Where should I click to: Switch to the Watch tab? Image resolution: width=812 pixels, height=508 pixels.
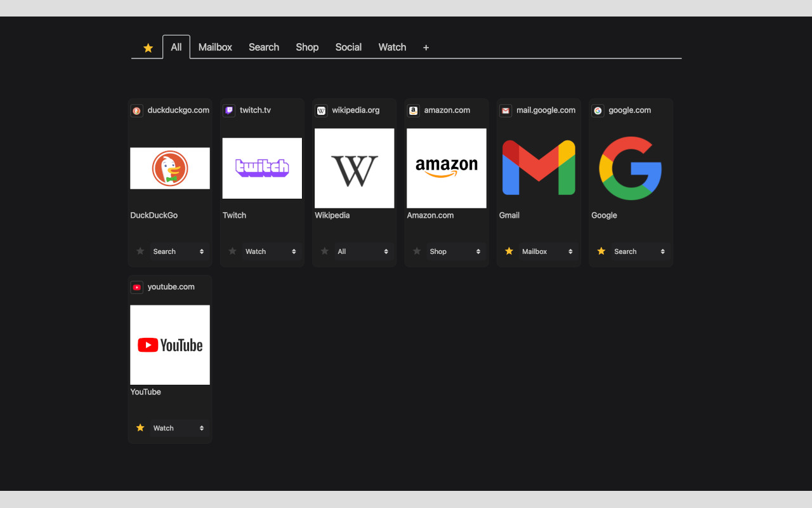pyautogui.click(x=392, y=47)
